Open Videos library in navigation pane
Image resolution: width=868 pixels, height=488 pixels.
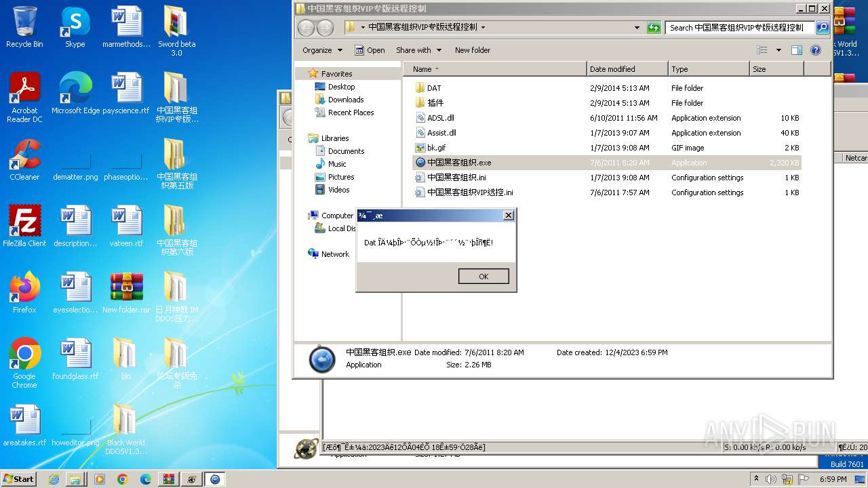(x=338, y=190)
